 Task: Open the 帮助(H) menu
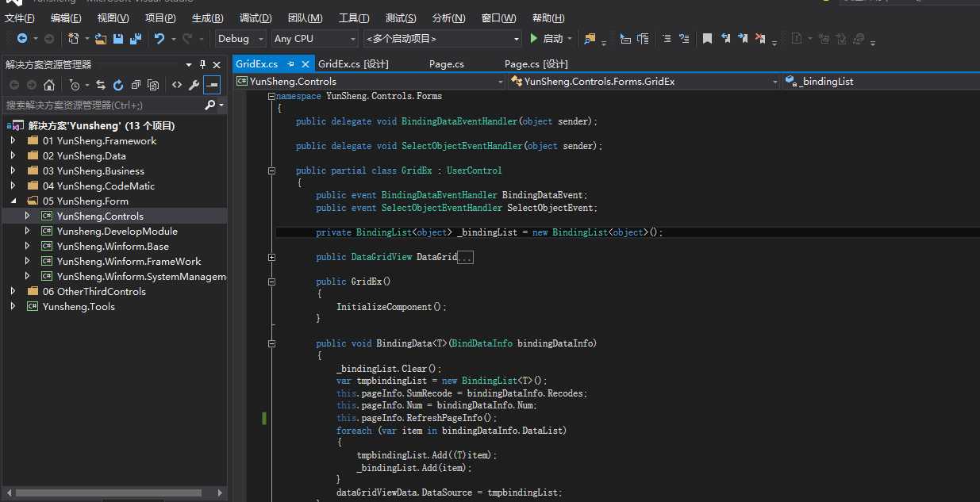click(x=548, y=17)
